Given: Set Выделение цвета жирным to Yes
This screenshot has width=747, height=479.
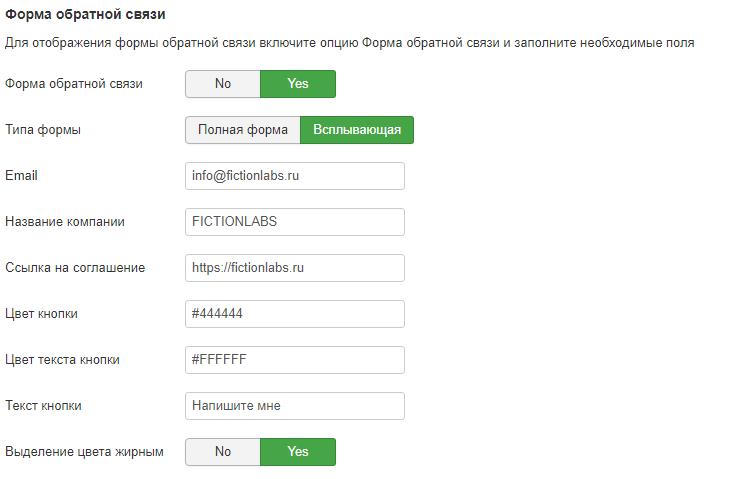Looking at the screenshot, I should point(298,452).
